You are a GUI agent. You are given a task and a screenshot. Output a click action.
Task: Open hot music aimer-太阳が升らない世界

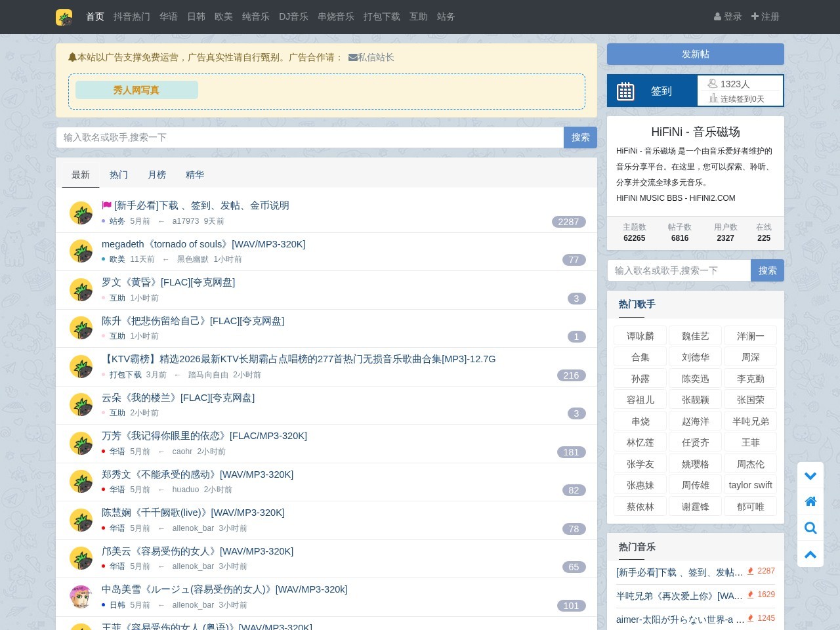pos(680,619)
